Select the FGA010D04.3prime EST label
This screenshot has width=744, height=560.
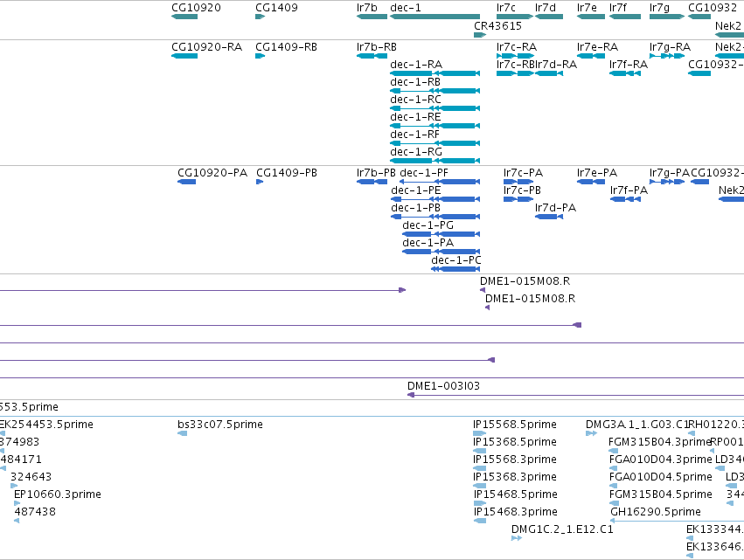click(x=660, y=460)
